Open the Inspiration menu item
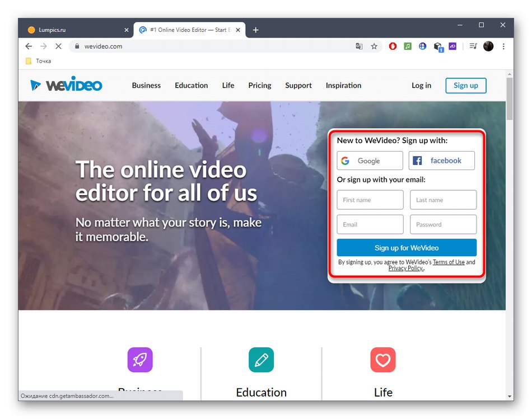Viewport: 532px width, 419px height. (343, 86)
